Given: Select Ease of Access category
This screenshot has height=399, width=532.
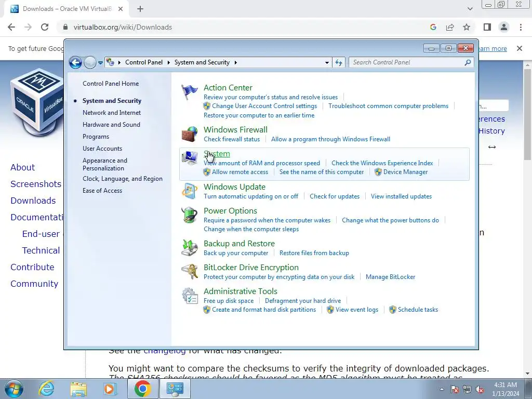Looking at the screenshot, I should [102, 191].
